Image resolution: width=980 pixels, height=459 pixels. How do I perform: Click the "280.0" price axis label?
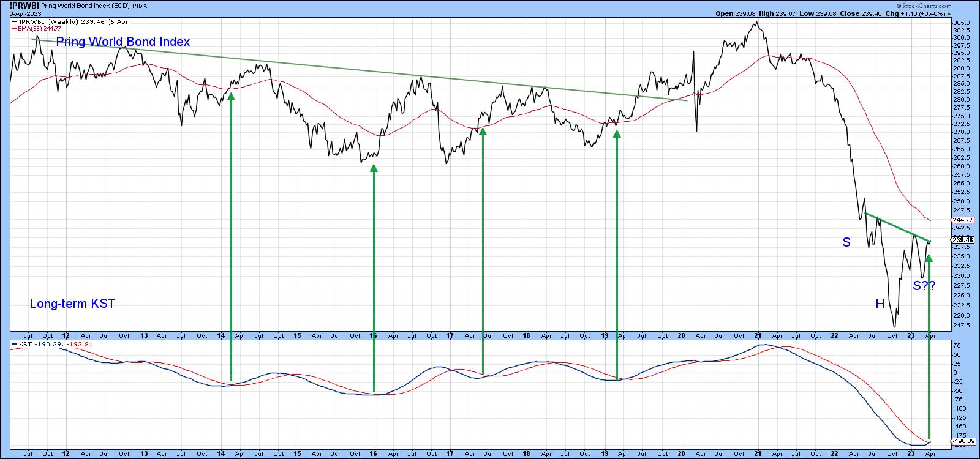tap(962, 99)
